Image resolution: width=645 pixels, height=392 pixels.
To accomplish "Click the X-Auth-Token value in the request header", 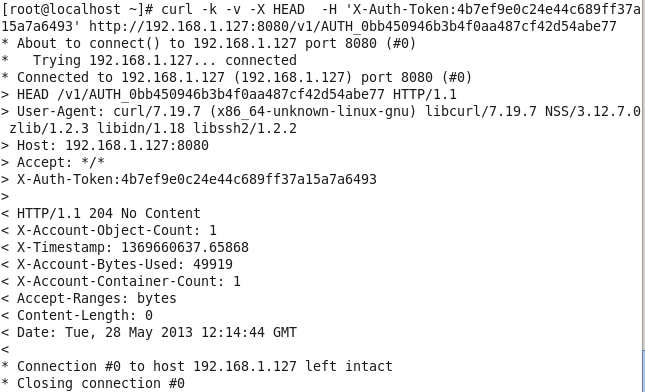I will [249, 179].
